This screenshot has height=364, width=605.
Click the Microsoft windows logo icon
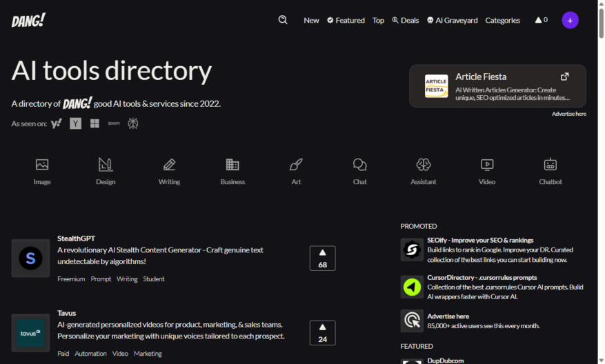[x=95, y=123]
